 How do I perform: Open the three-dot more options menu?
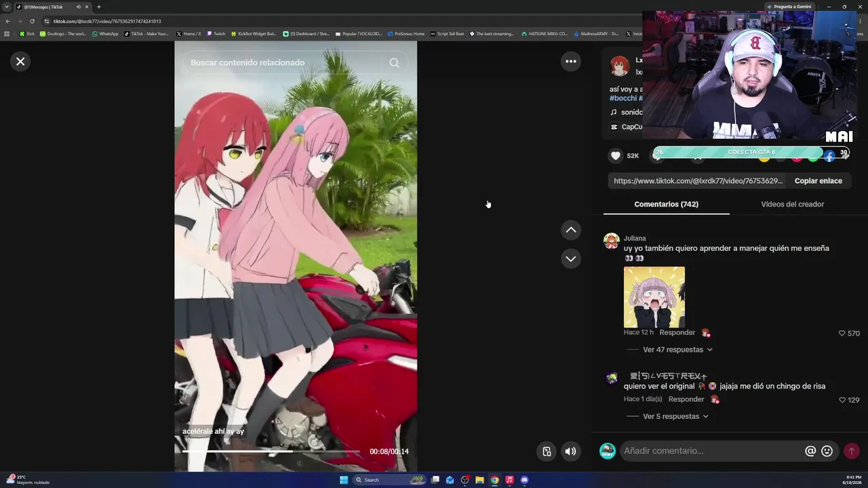571,62
